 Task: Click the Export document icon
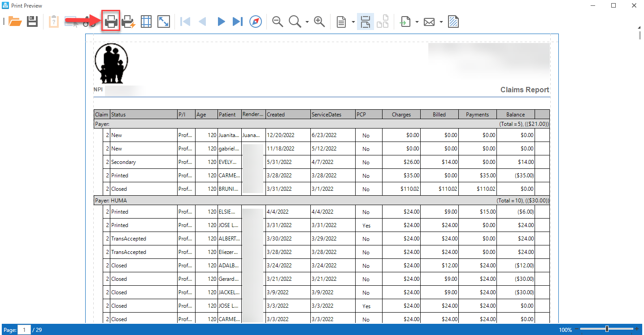[x=406, y=21]
